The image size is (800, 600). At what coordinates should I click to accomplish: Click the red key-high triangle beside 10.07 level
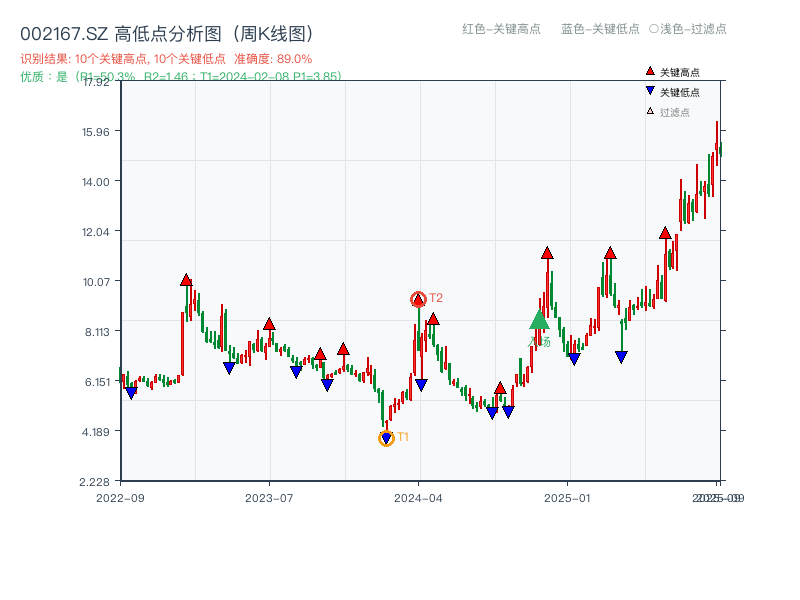click(186, 280)
